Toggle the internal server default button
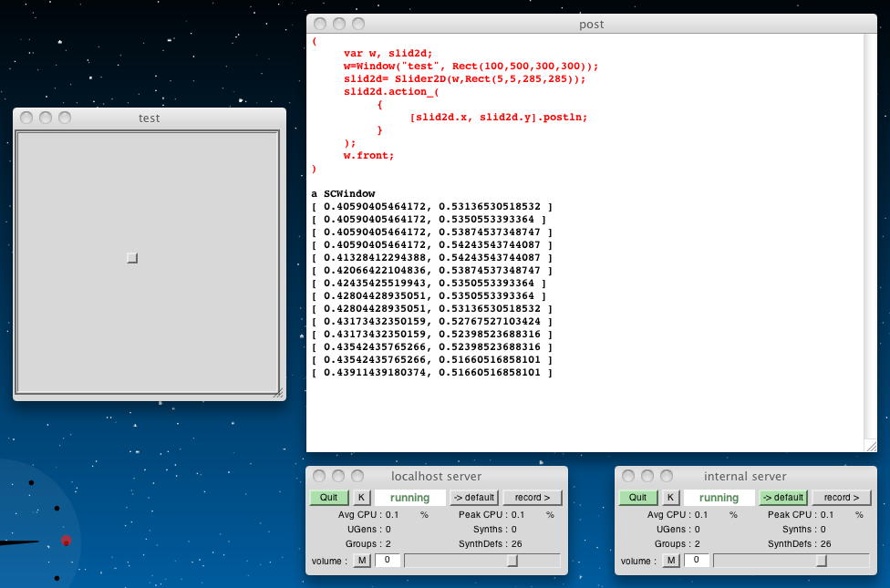The height and width of the screenshot is (588, 890). (783, 498)
